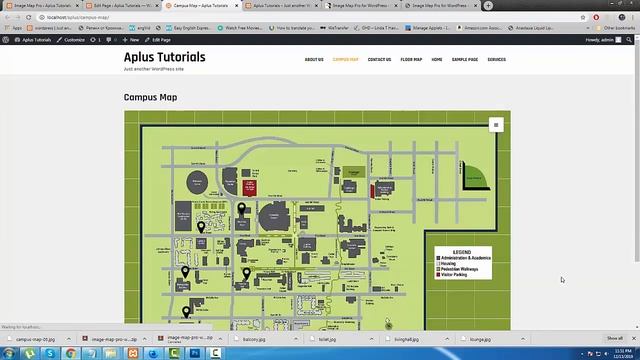Click New in the admin bar

pyautogui.click(x=131, y=40)
